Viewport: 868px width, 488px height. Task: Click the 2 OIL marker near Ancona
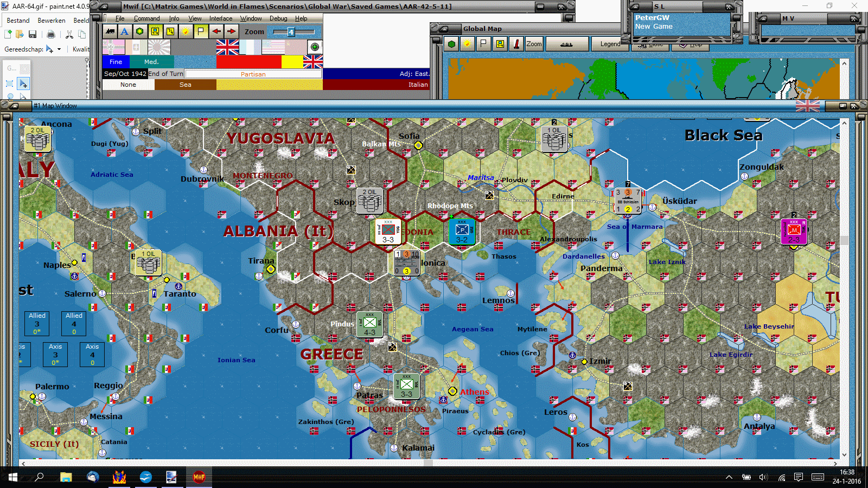click(38, 139)
